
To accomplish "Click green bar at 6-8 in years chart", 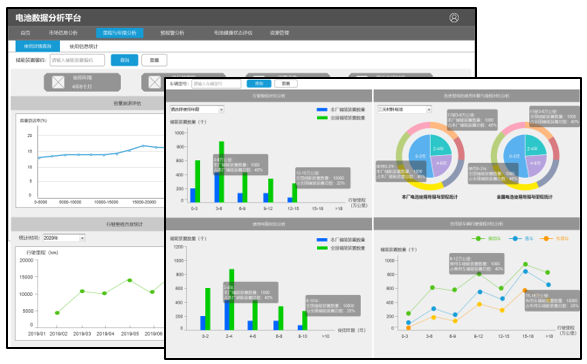I will [281, 318].
